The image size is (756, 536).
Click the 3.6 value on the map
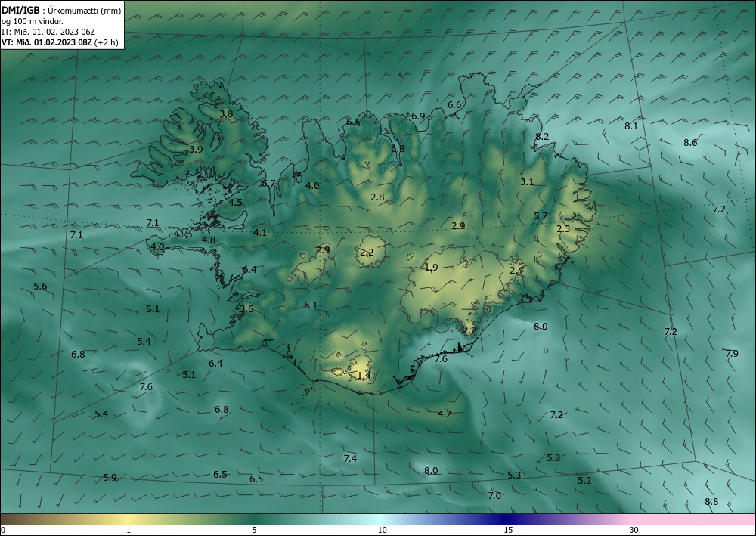[x=246, y=309]
